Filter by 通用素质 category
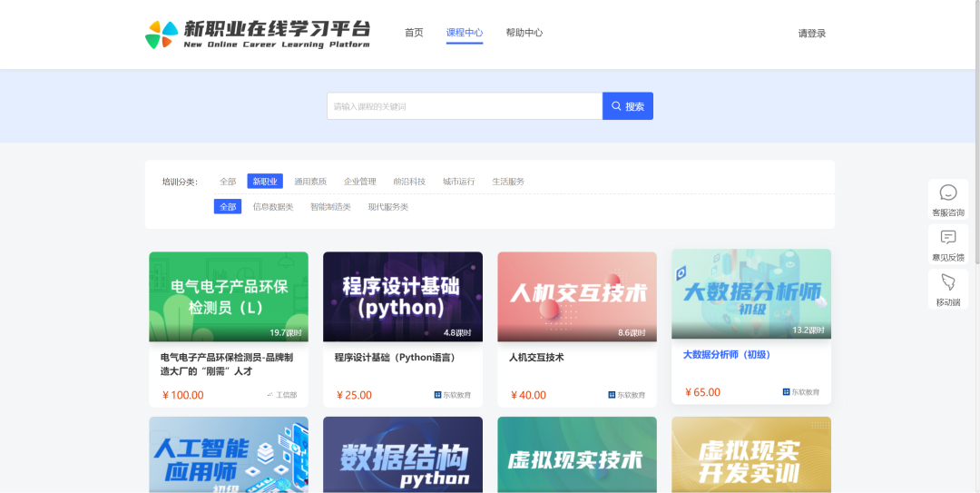 coord(310,182)
